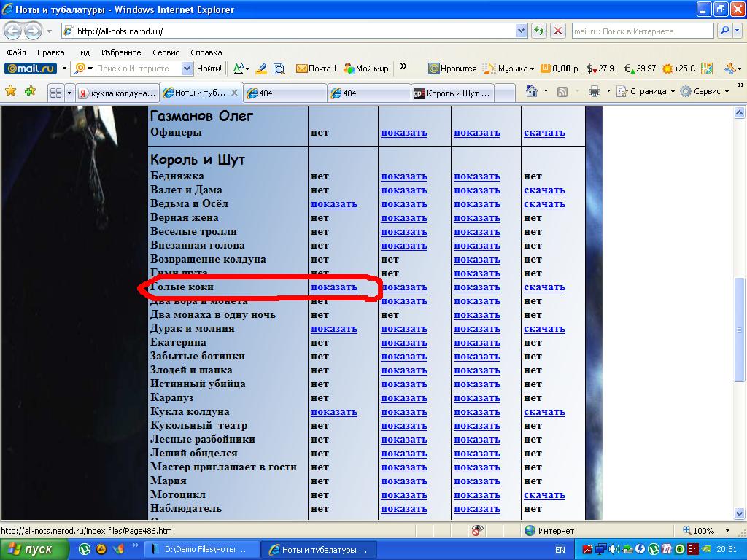The height and width of the screenshot is (560, 747).
Task: Click скачать link in Кукла колдуна row
Action: (x=544, y=412)
